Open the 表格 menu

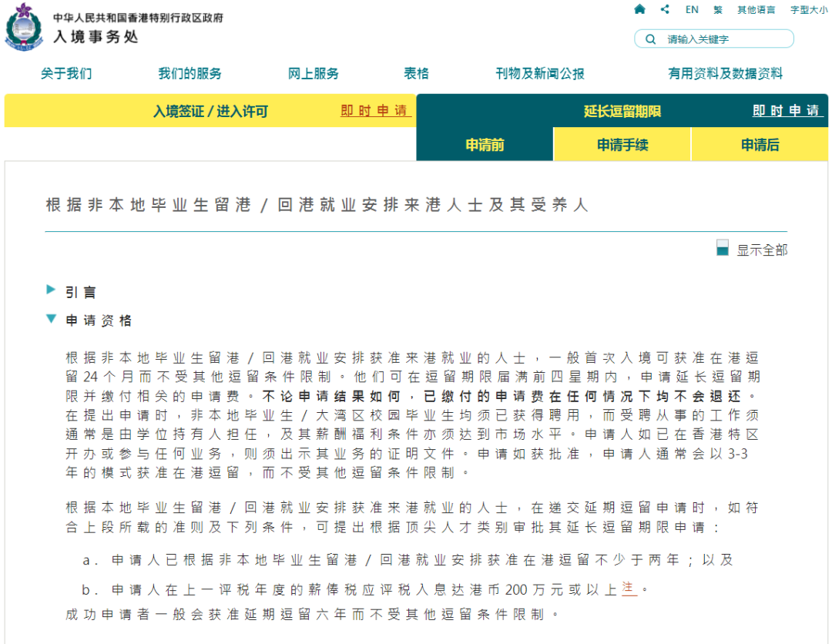416,74
